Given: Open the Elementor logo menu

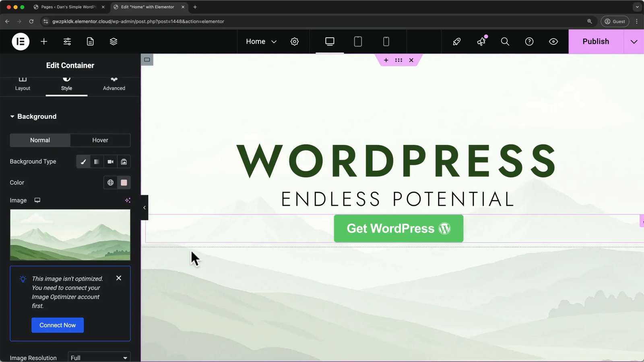Looking at the screenshot, I should (21, 41).
